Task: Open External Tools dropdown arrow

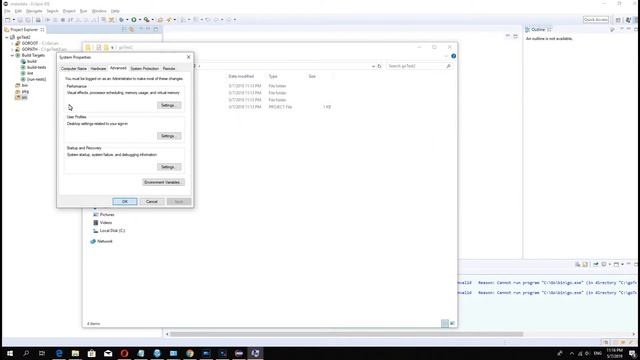Action: 153,20
